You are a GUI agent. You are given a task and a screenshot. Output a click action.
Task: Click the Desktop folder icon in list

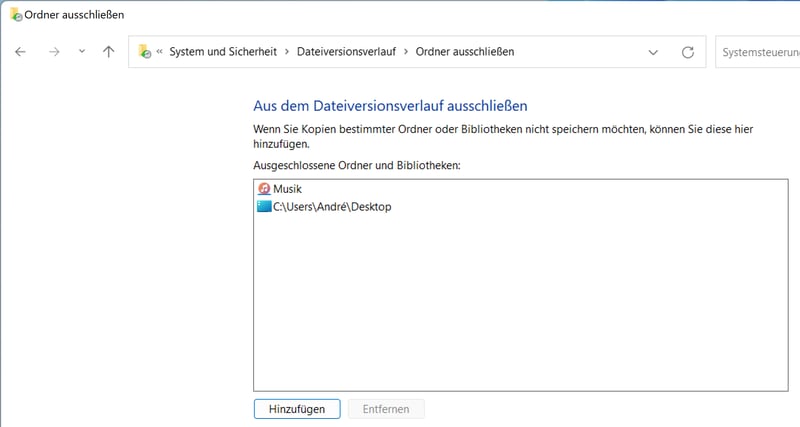click(x=264, y=206)
